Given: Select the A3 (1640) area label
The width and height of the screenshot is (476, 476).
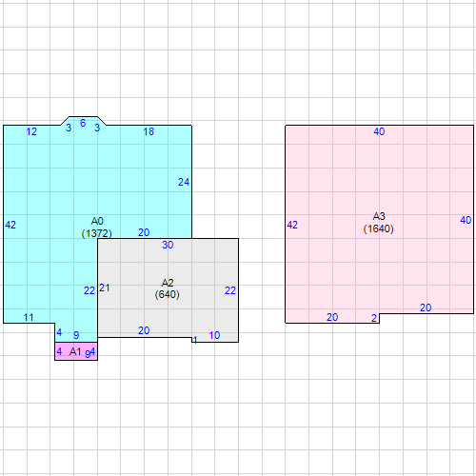Looking at the screenshot, I should pos(379,223).
